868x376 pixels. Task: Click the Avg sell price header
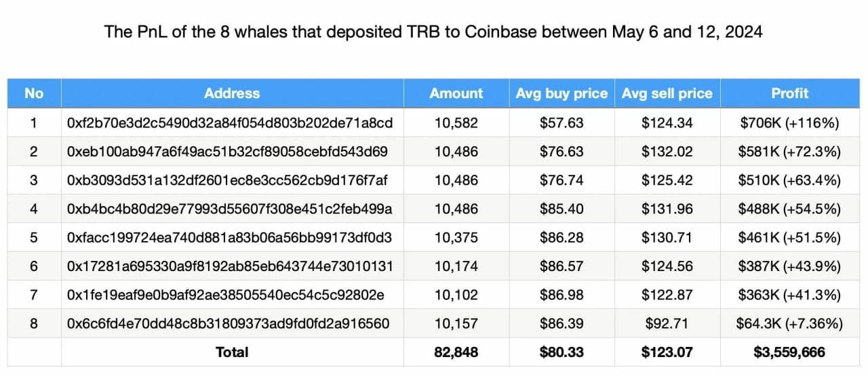[x=667, y=93]
